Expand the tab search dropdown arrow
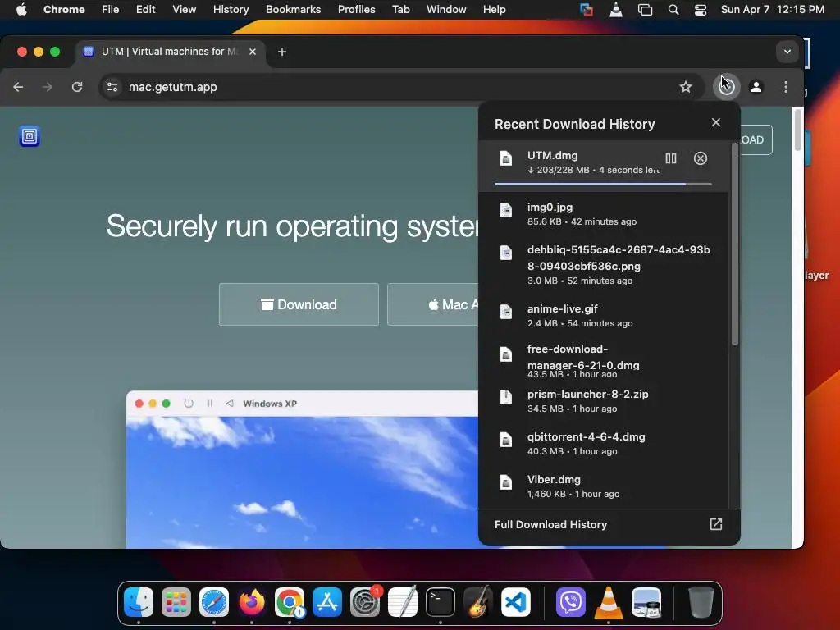 (787, 52)
